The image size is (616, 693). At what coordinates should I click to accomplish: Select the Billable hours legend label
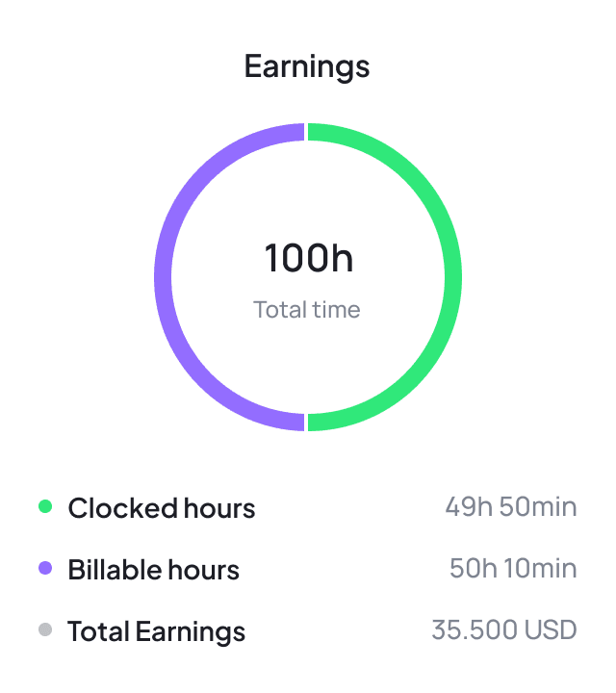tap(153, 569)
